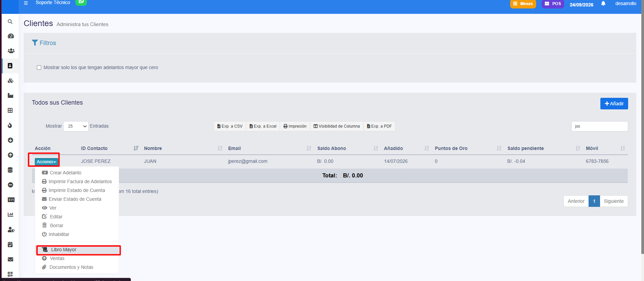Open the Mostrar entries count dropdown

coord(76,126)
